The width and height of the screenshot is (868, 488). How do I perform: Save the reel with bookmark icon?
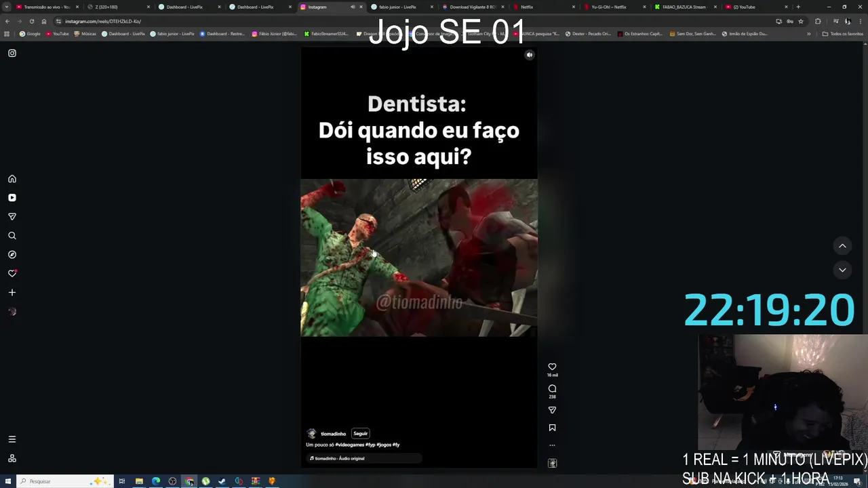coord(552,428)
